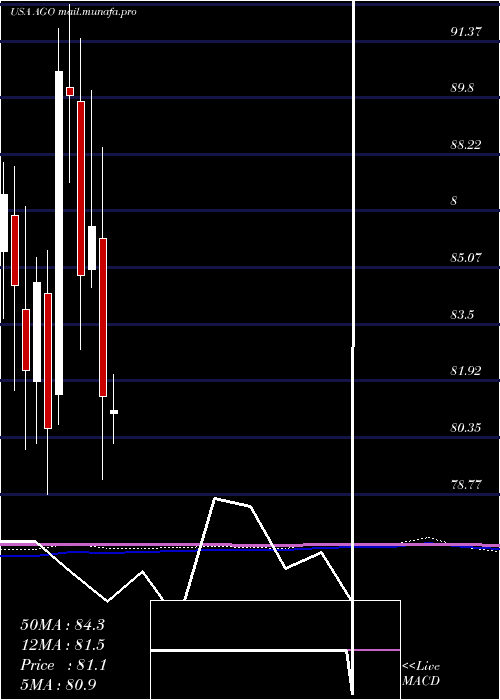This screenshot has height=700, width=500.
Task: Click the 91.37 price axis label
Action: click(x=466, y=31)
